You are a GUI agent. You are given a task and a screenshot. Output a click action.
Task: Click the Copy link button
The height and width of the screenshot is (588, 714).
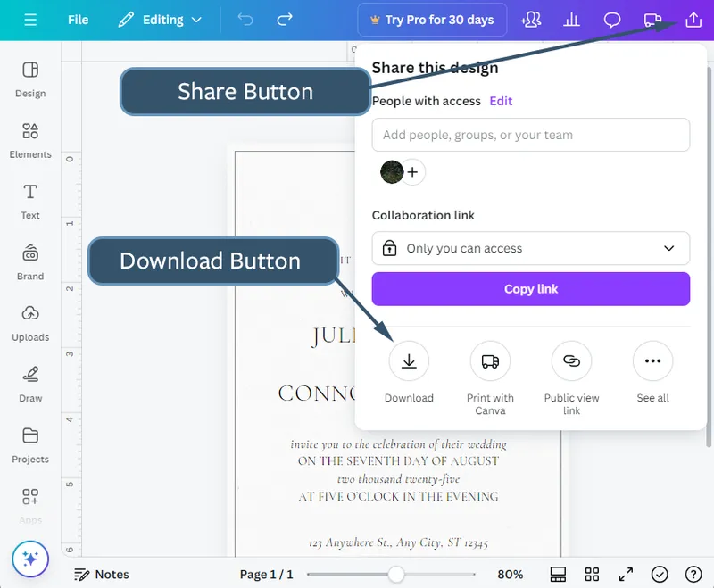coord(530,288)
